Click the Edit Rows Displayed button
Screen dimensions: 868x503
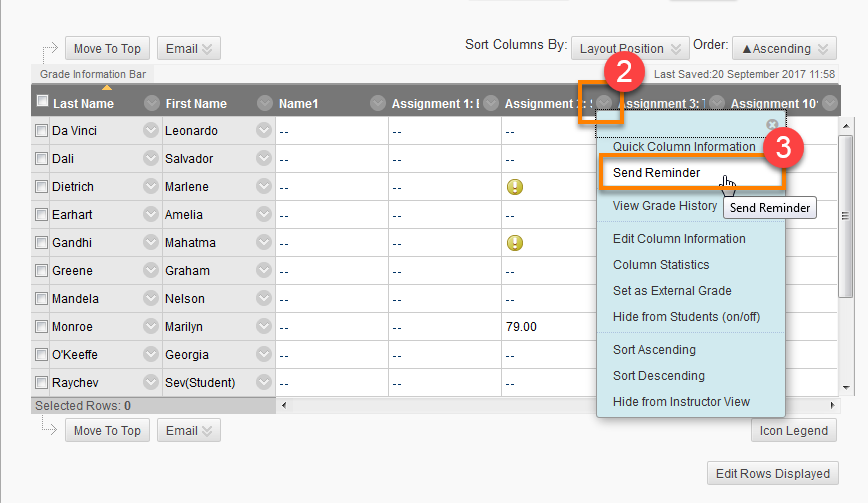click(x=773, y=474)
